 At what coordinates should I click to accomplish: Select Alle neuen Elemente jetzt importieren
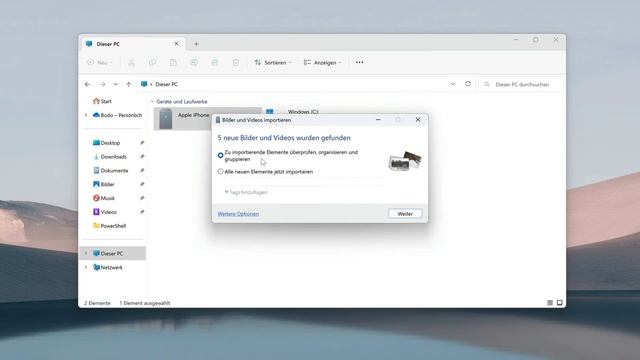[x=220, y=172]
